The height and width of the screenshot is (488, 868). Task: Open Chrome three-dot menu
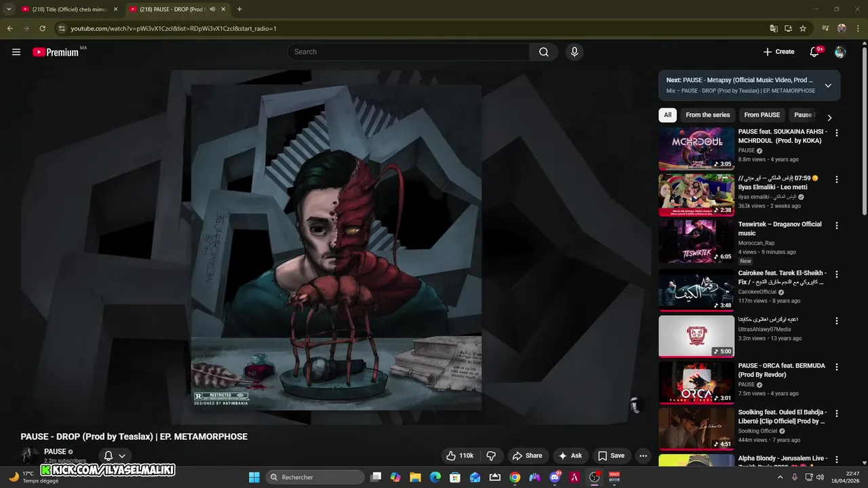click(858, 28)
